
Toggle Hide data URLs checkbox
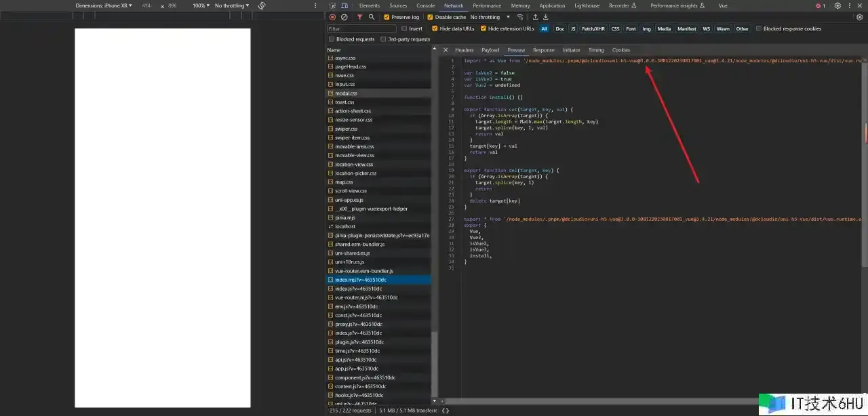[x=435, y=28]
